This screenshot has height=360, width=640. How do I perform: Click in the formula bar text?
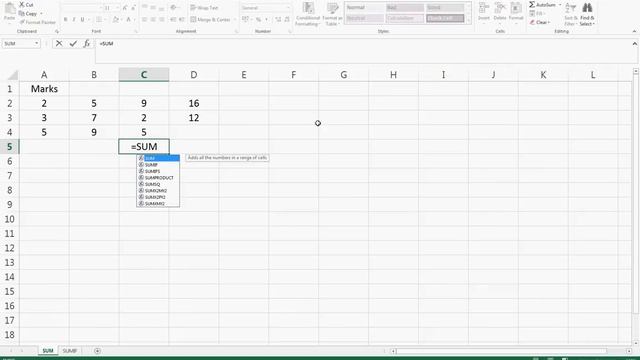pyautogui.click(x=106, y=44)
